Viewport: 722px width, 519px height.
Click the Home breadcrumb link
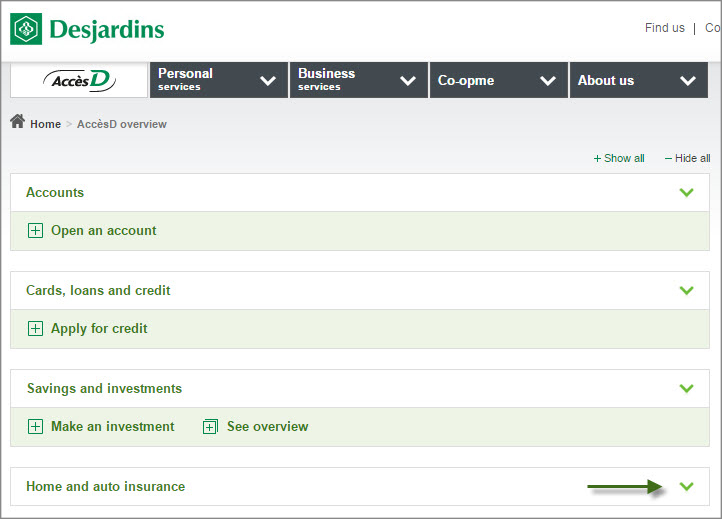(45, 124)
